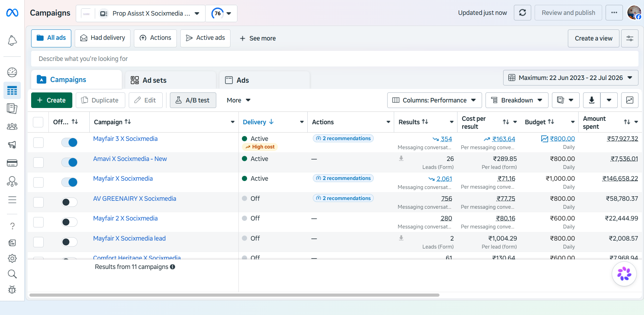Toggle off Amavi X Socixmedia - New campaign

tap(69, 162)
